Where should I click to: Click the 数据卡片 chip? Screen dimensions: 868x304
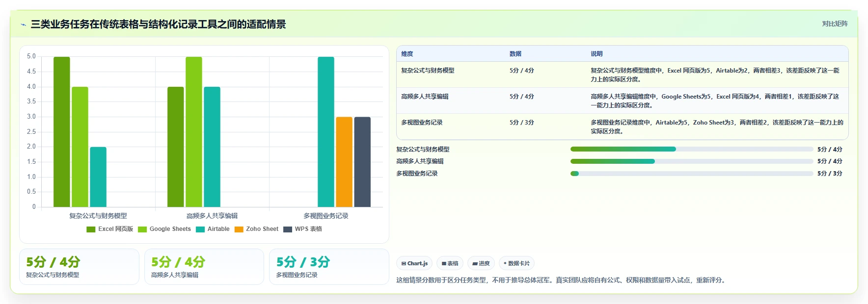pos(516,263)
